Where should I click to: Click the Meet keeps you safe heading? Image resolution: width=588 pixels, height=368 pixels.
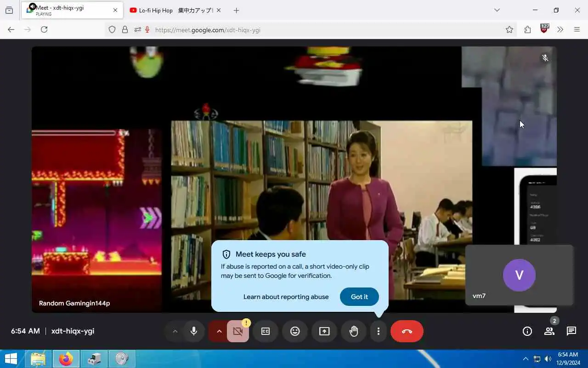[x=271, y=254]
